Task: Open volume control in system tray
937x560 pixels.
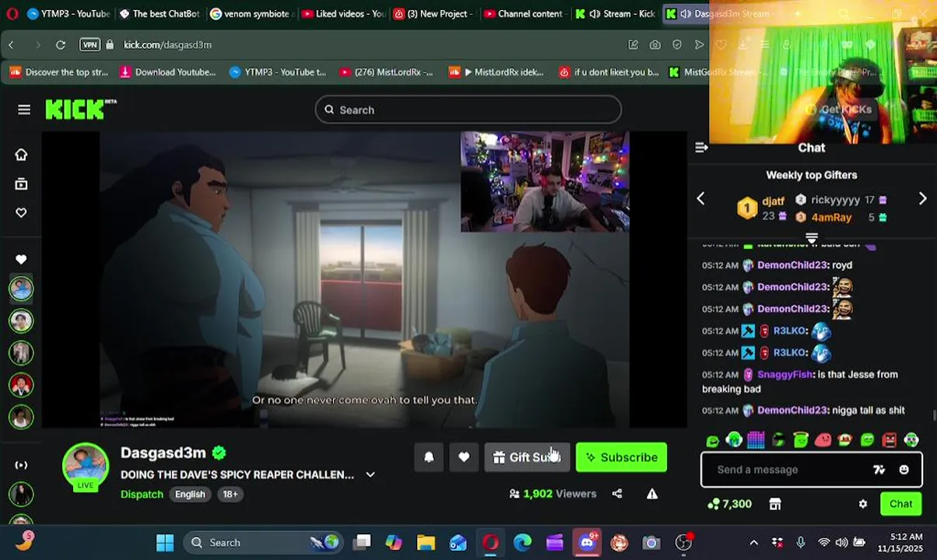Action: click(x=841, y=543)
